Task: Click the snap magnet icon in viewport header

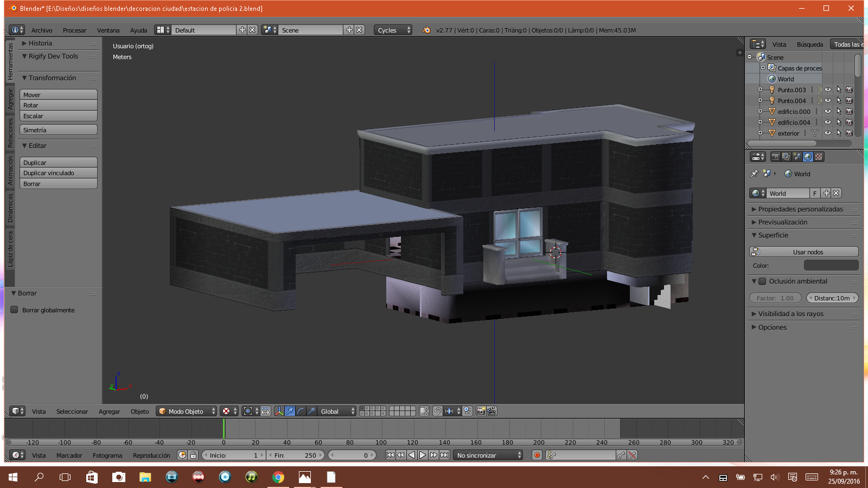Action: [x=437, y=411]
